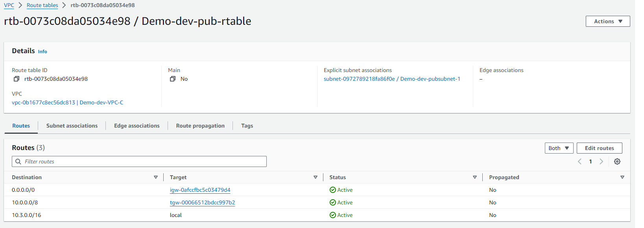Switch to the Edge associations tab
Screen dimensions: 644x228
tap(137, 126)
